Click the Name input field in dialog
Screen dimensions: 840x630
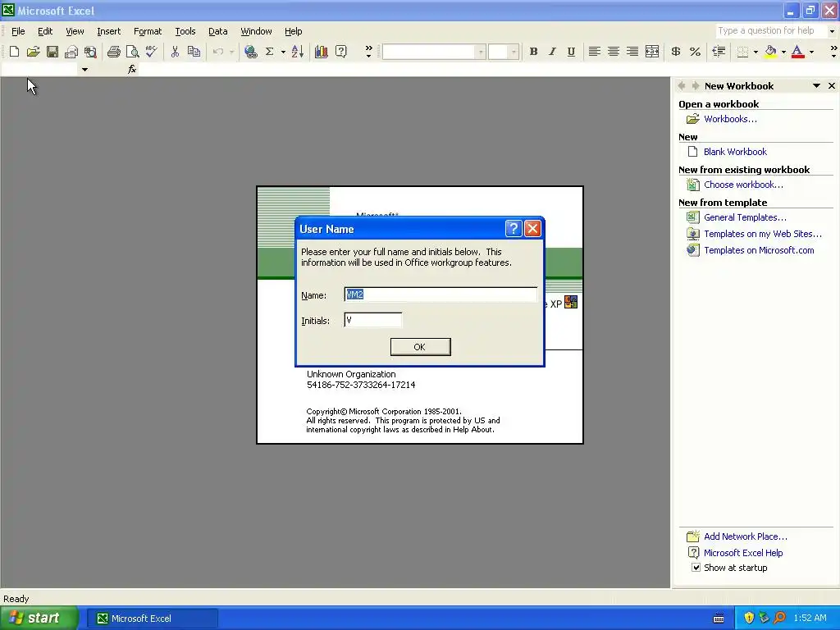(441, 294)
